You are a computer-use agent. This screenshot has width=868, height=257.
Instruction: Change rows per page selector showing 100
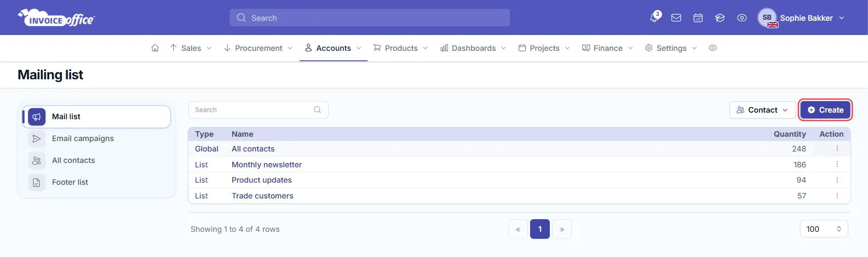click(824, 229)
